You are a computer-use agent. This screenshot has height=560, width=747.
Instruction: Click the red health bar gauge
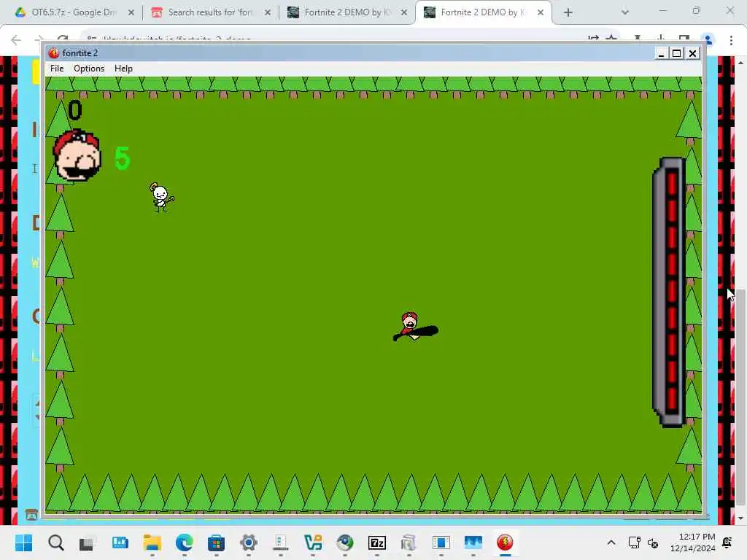point(670,292)
